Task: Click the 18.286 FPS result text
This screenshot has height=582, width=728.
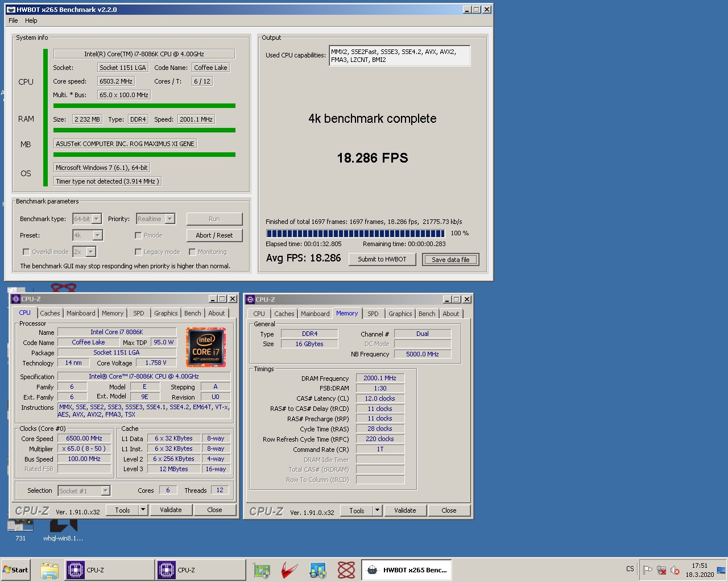Action: click(373, 158)
